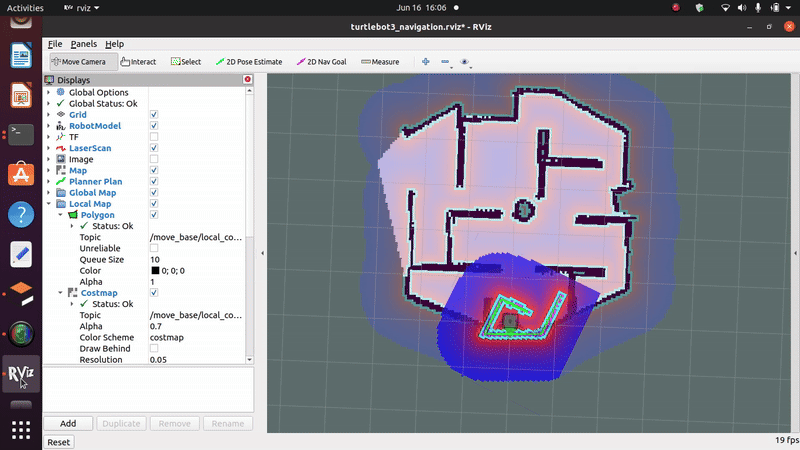Expand the Grid display properties
Viewport: 800px width, 450px height.
48,114
